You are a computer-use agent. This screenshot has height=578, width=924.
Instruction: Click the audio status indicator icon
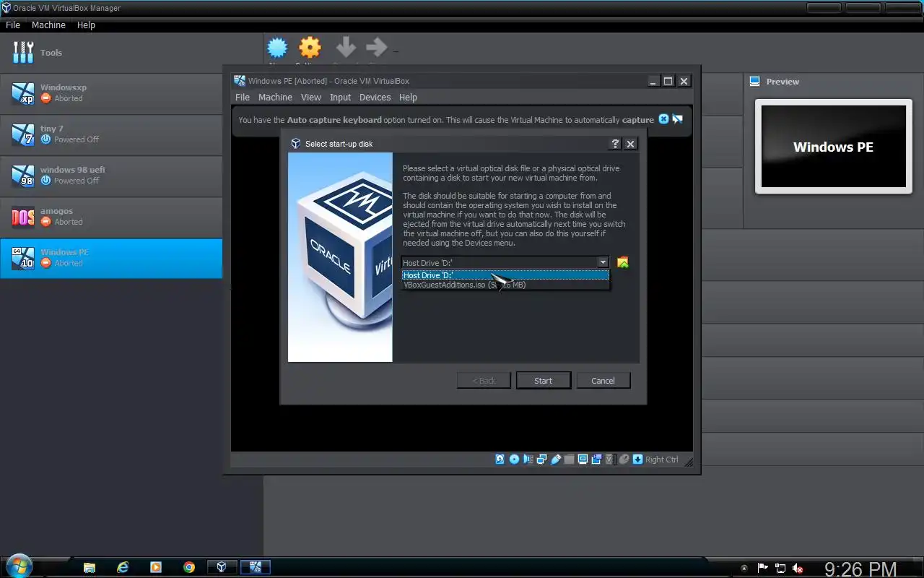click(528, 459)
